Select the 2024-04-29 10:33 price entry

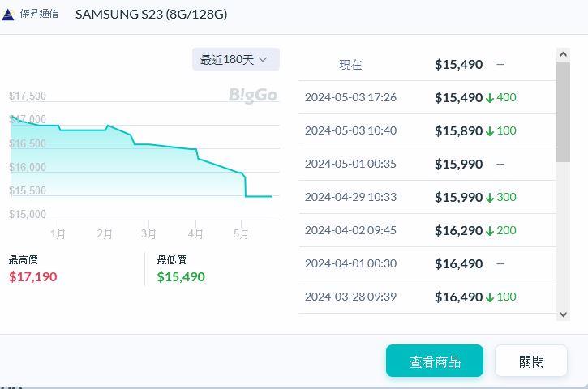(x=427, y=197)
